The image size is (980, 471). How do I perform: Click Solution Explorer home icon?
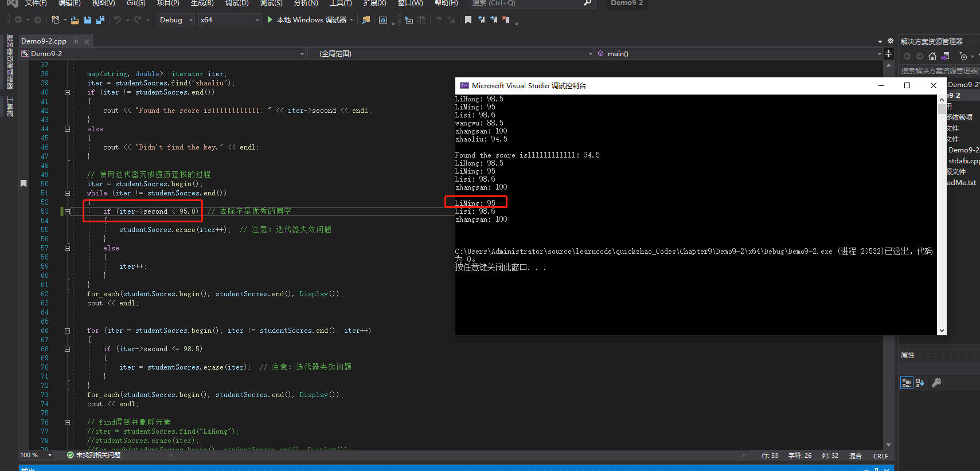(932, 56)
